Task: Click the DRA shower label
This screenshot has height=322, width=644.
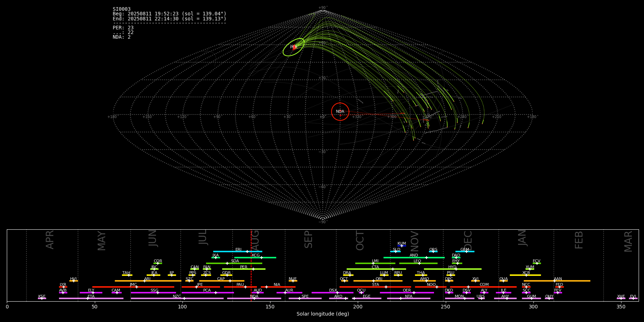Action: [x=347, y=273]
